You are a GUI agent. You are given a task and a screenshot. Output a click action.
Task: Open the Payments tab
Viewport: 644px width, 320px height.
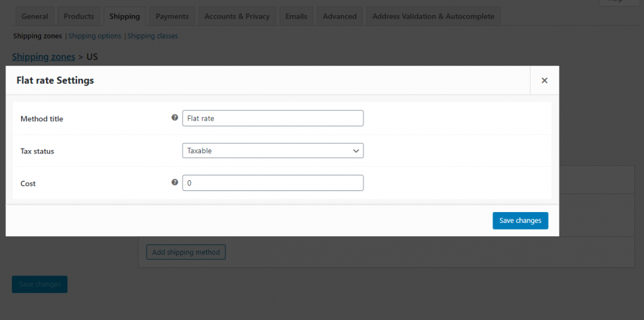pos(172,16)
